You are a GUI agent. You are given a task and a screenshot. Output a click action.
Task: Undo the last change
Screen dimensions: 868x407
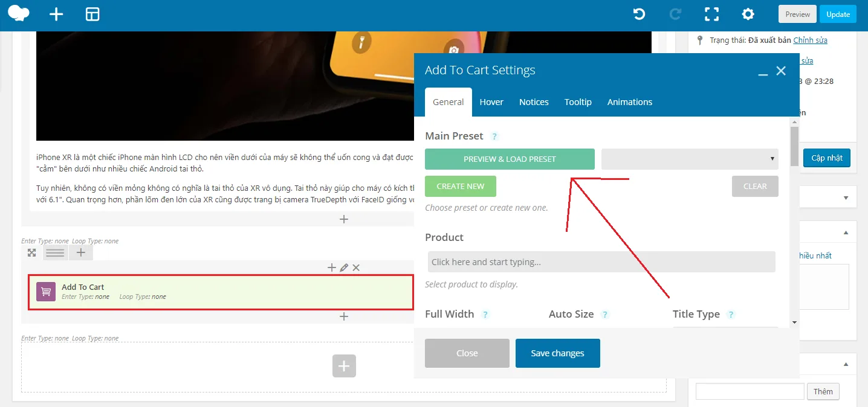coord(639,14)
